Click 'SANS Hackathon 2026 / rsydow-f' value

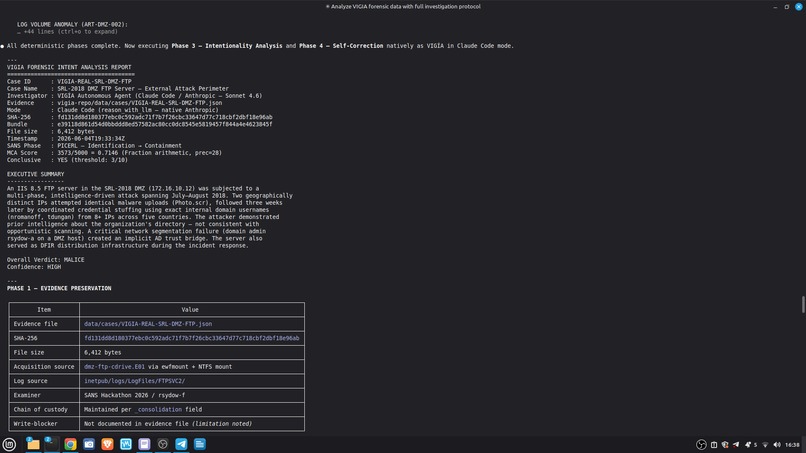(x=135, y=395)
